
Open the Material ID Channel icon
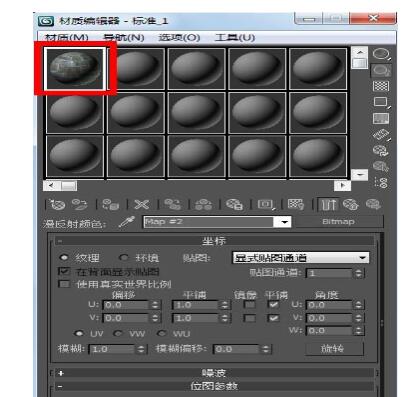(266, 204)
